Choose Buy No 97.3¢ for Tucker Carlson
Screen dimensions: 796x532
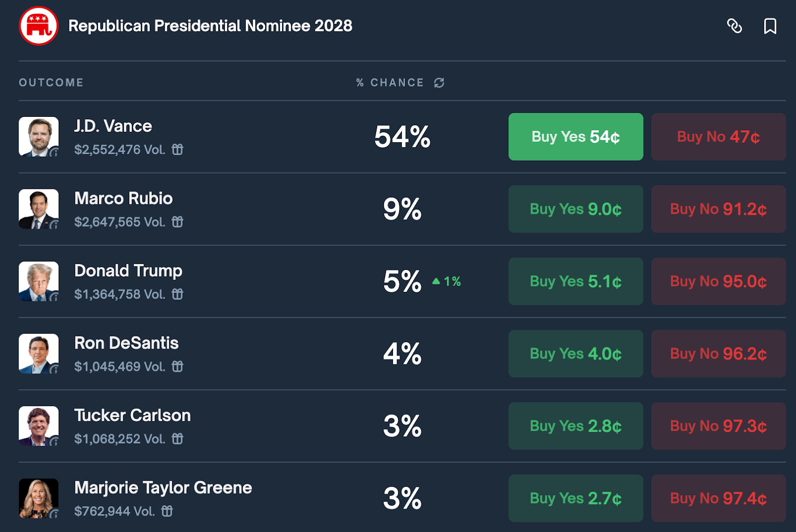(718, 426)
